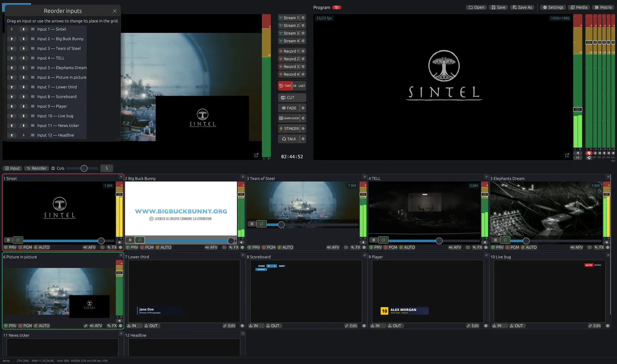The width and height of the screenshot is (617, 364).
Task: Move Input 9 Player down
Action: [24, 106]
